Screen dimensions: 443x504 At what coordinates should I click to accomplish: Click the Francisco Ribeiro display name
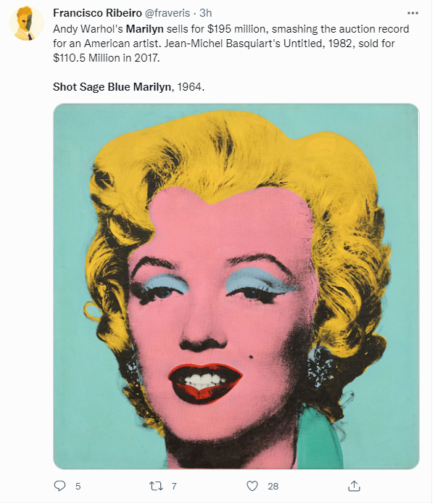tap(97, 13)
